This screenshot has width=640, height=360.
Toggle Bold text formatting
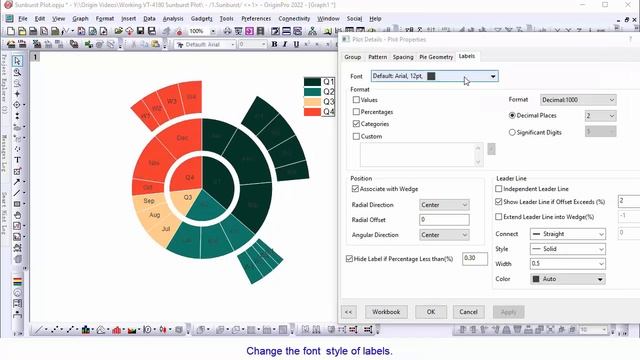coord(274,44)
